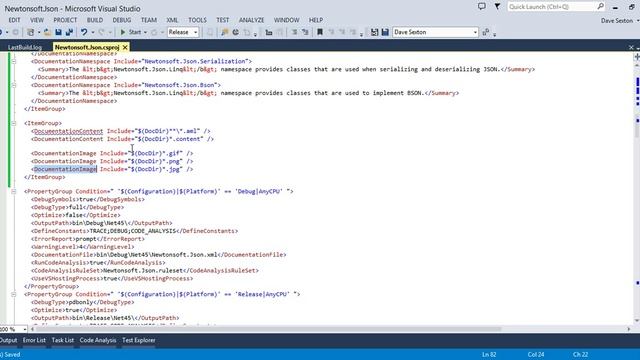Image resolution: width=640 pixels, height=360 pixels.
Task: Open the HELP menu
Action: [x=316, y=20]
